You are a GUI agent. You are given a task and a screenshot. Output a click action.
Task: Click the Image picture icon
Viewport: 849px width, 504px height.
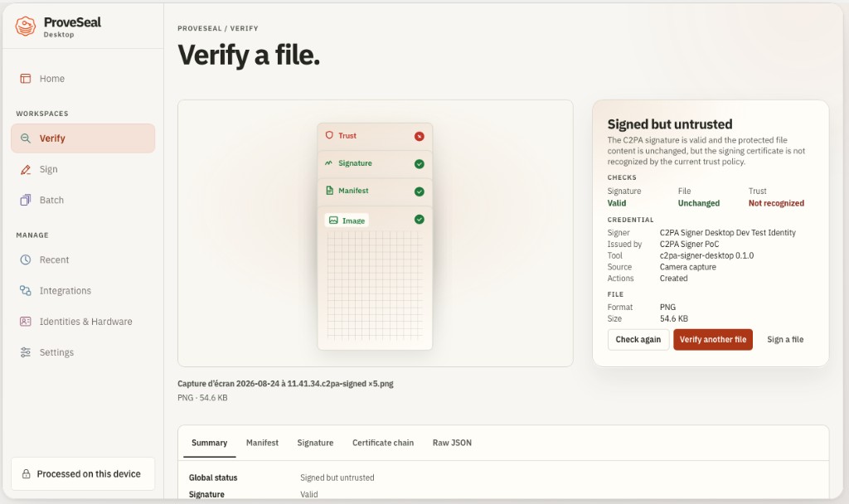[x=333, y=220]
